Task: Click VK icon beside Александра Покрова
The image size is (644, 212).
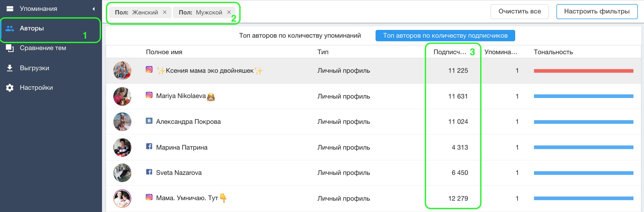Action: (x=149, y=120)
